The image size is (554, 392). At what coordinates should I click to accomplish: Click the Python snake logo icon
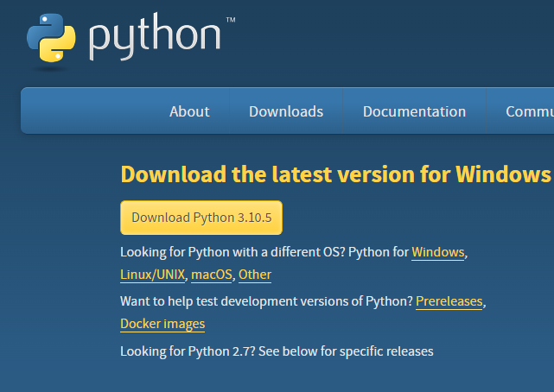pyautogui.click(x=51, y=38)
